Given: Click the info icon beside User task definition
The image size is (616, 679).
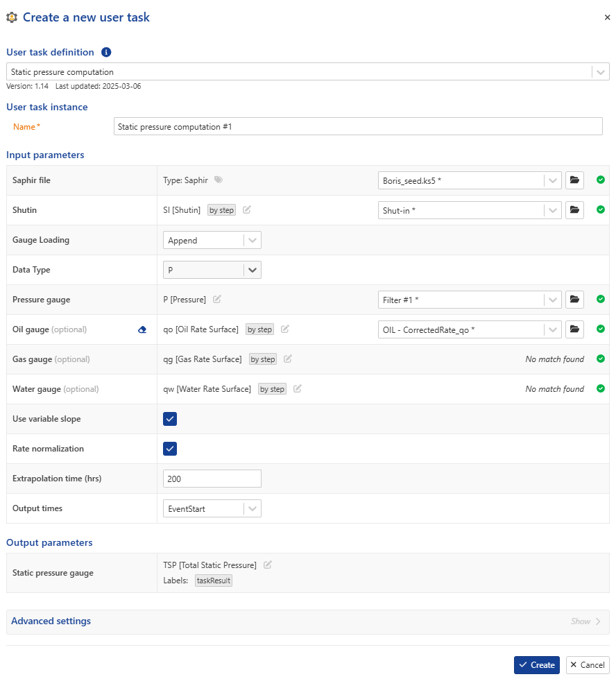Looking at the screenshot, I should [106, 52].
